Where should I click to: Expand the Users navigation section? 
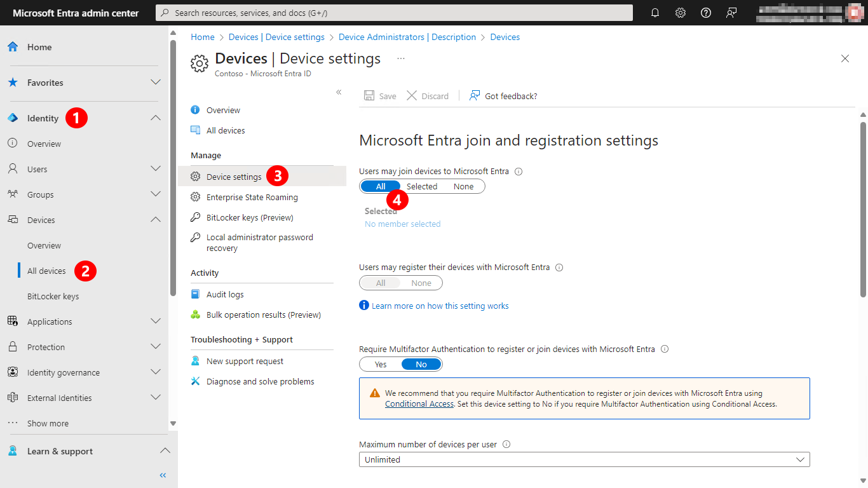[156, 169]
